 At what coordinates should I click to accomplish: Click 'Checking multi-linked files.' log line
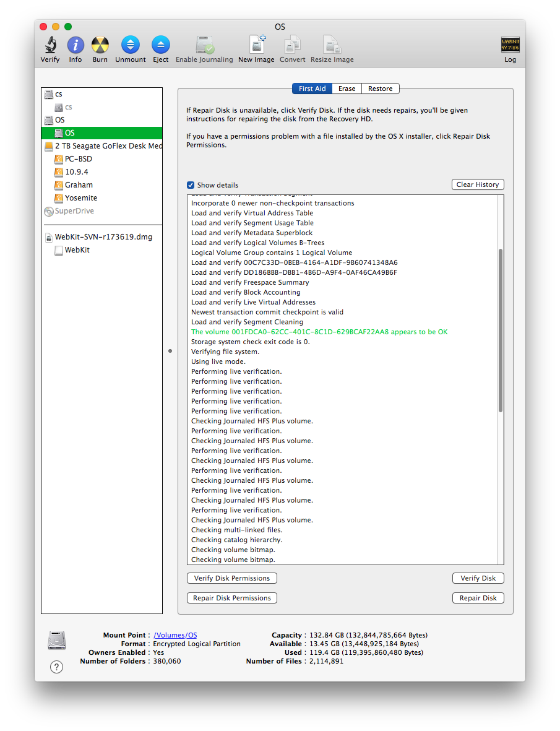(x=236, y=530)
